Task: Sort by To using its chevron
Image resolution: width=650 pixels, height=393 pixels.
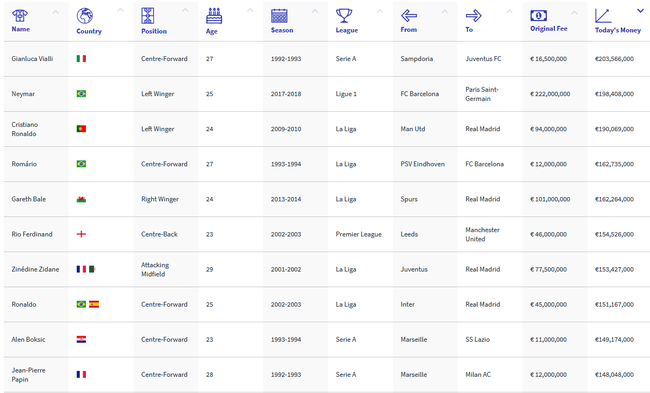Action: 509,11
